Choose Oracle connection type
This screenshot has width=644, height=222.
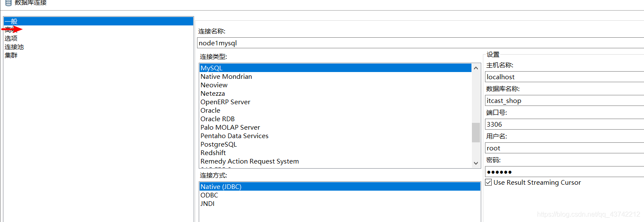pos(211,110)
